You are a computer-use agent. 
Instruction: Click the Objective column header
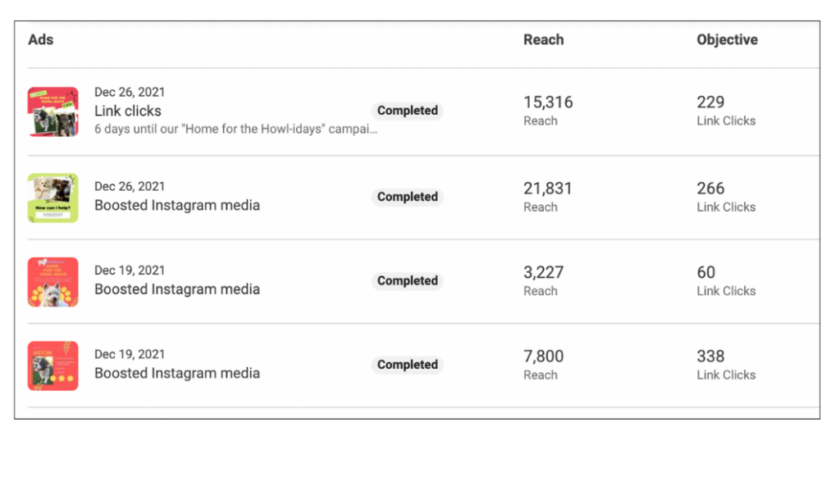coord(727,39)
